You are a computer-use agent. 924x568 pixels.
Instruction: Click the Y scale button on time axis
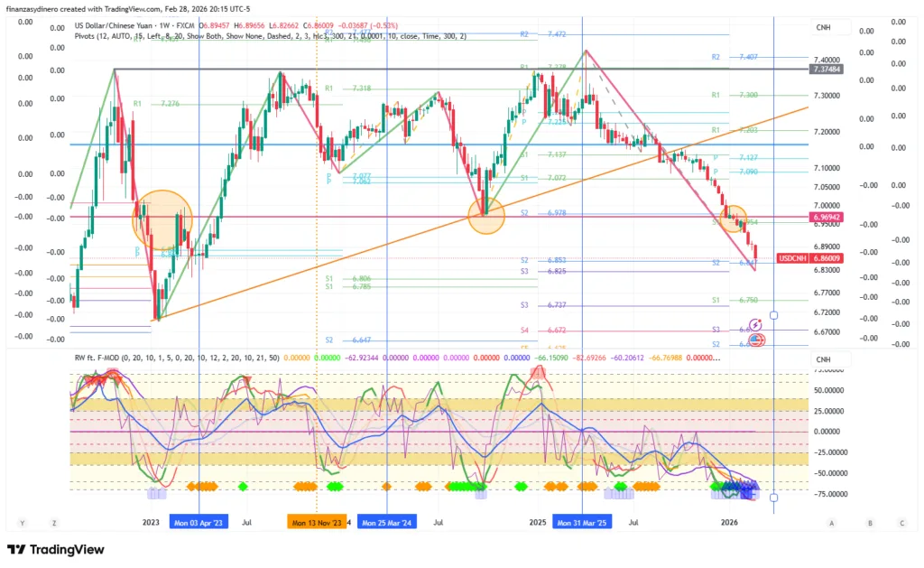click(x=23, y=523)
